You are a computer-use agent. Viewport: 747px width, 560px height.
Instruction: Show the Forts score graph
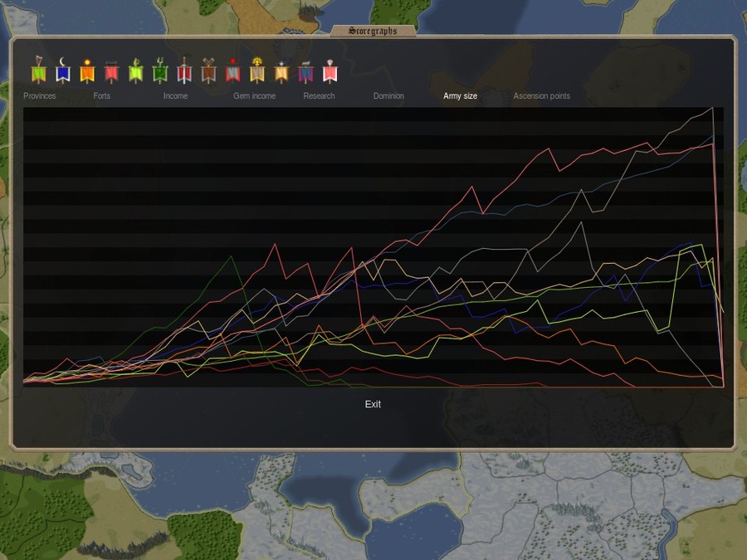point(101,95)
